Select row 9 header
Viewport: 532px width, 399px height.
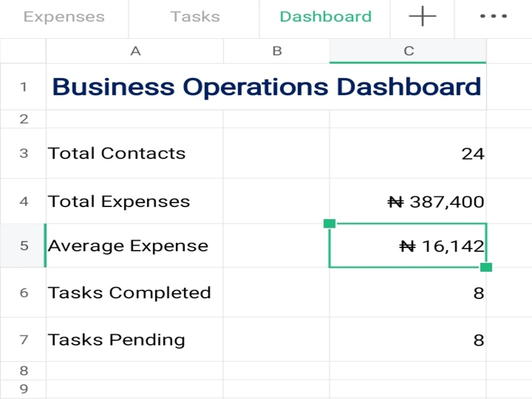point(23,389)
